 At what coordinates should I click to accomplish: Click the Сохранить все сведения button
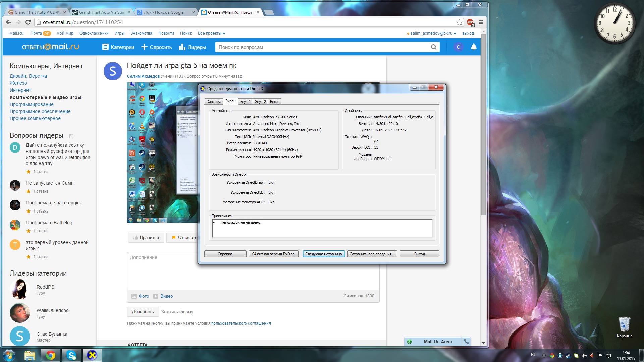(372, 254)
